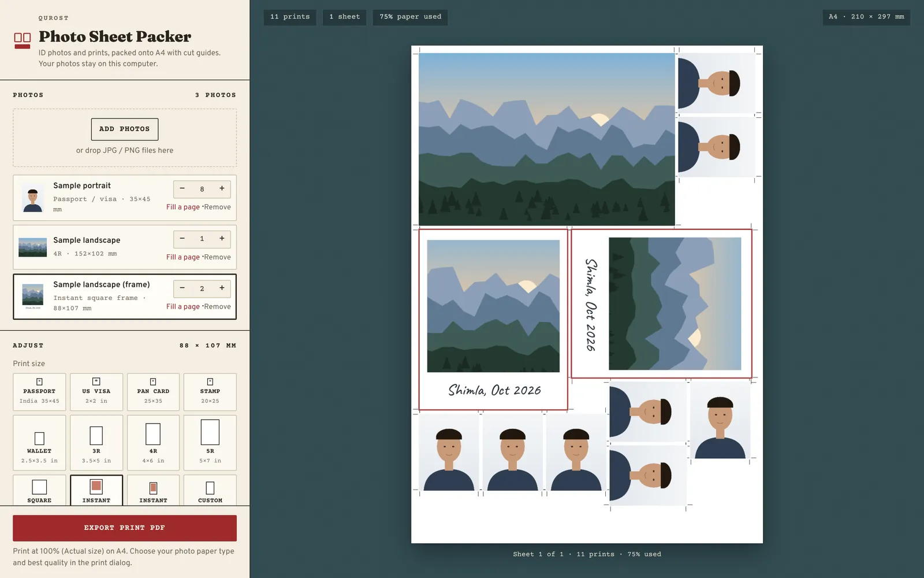Click the '88 × 107 MM' adjust readout

208,346
